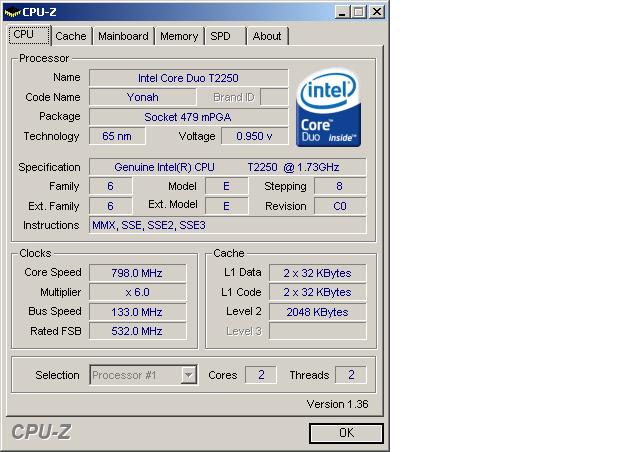Click the empty Brand ID field

point(274,97)
